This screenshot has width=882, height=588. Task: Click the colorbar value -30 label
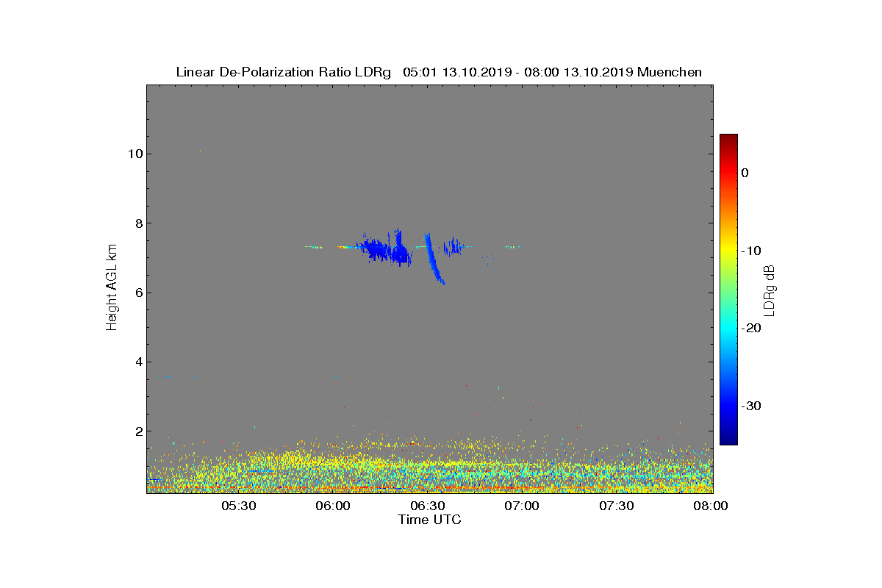[750, 406]
